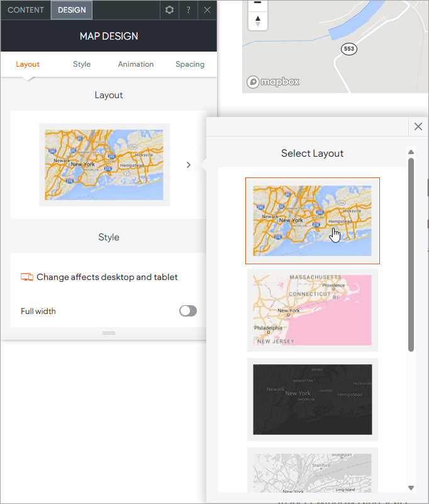Viewport: 429px width, 504px height.
Task: Close the Select Layout popup
Action: (x=418, y=126)
